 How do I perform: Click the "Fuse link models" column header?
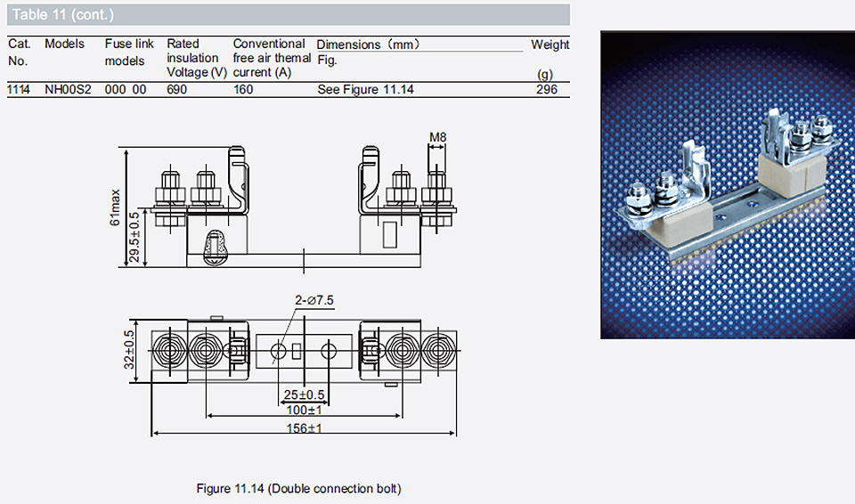129,53
